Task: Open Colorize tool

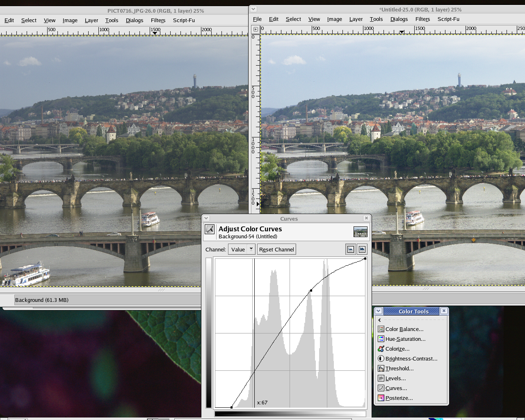Action: click(397, 349)
